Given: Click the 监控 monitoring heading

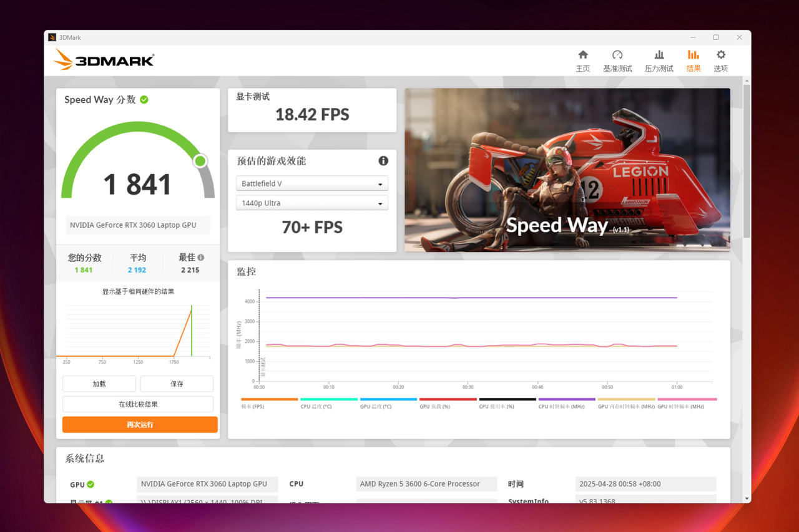Looking at the screenshot, I should [x=246, y=272].
